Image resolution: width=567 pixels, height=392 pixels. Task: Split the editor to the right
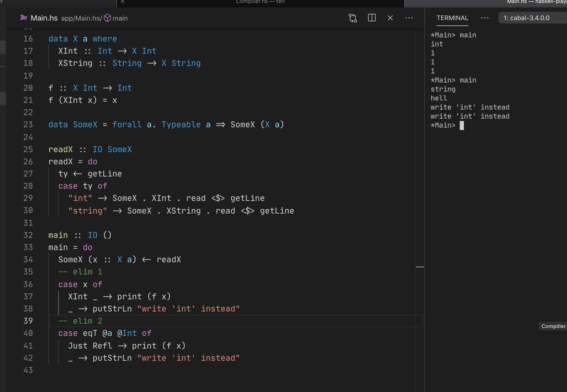click(x=372, y=18)
